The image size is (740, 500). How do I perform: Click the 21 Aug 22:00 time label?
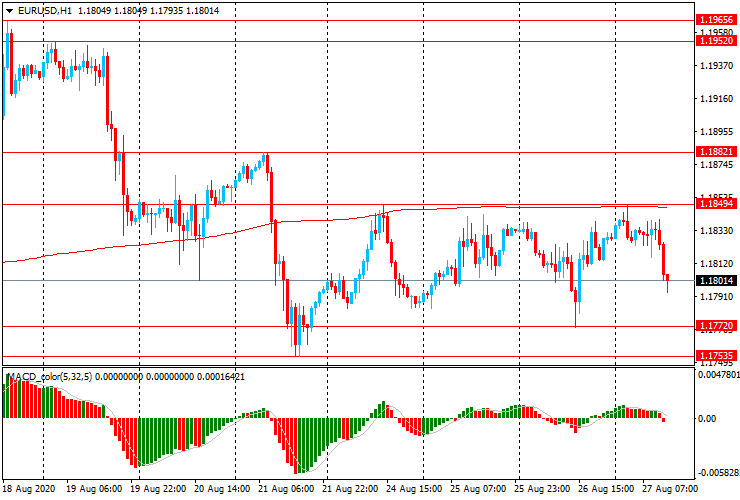[x=349, y=490]
